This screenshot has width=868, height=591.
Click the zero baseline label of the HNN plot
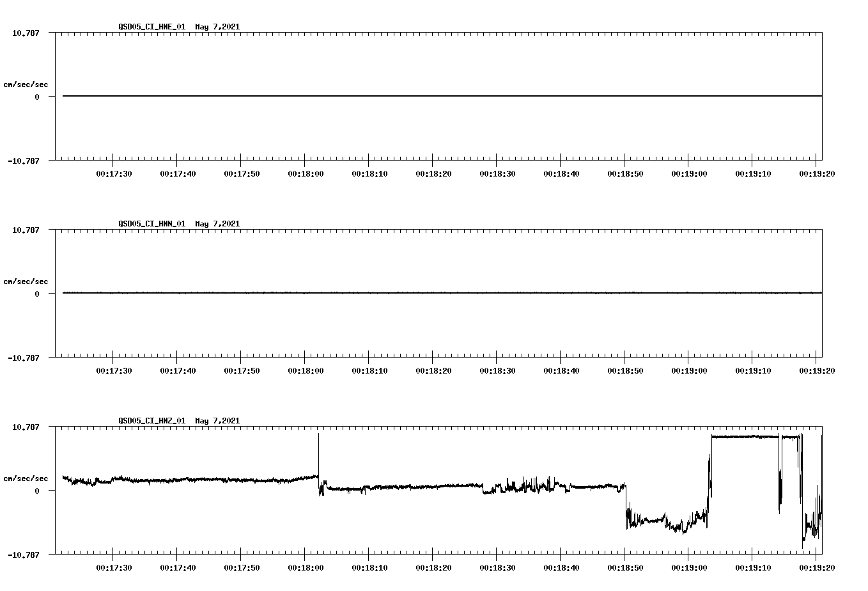click(36, 294)
